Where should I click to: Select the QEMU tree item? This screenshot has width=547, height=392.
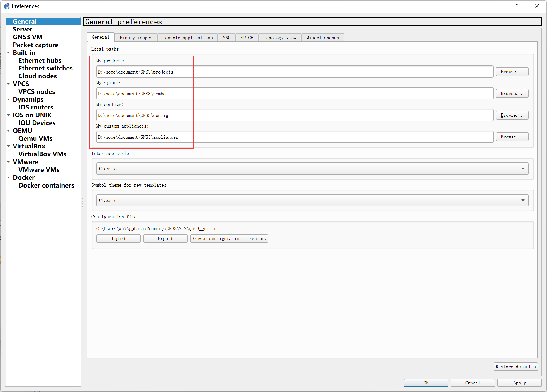coord(23,131)
